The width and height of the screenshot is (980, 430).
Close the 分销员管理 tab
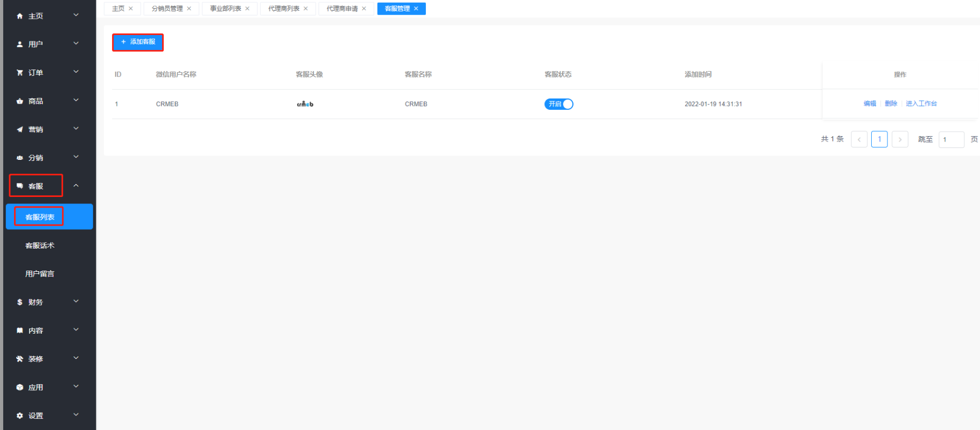(189, 9)
